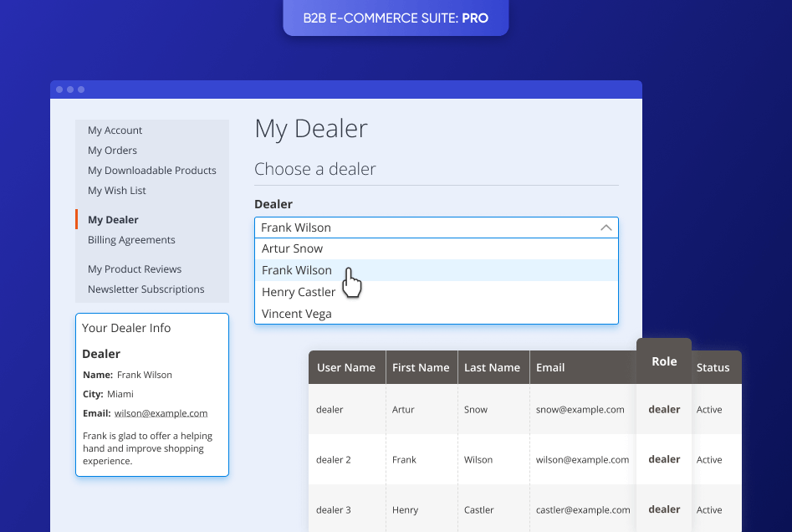Click the first window dot in the titlebar
This screenshot has width=792, height=532.
59,89
